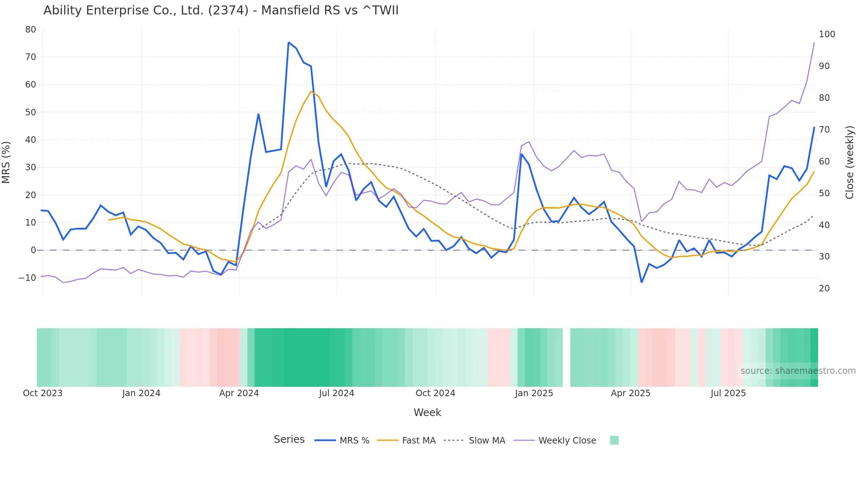868x488 pixels.
Task: Click the 100 tick on Close axis
Action: pos(827,34)
